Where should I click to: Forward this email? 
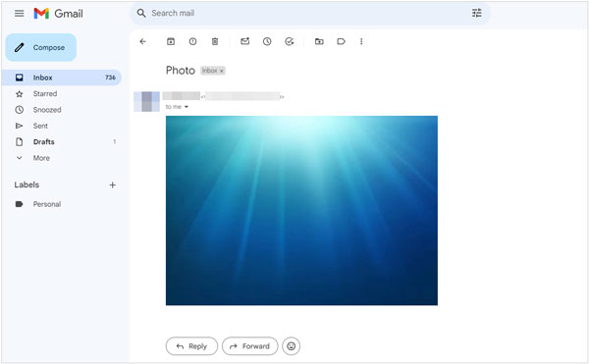pyautogui.click(x=249, y=346)
